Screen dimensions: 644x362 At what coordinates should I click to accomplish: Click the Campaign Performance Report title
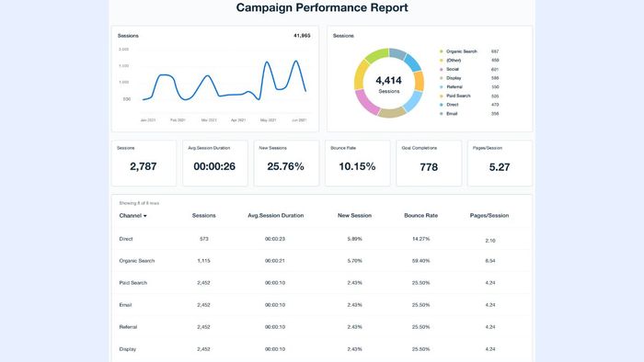[x=322, y=7]
